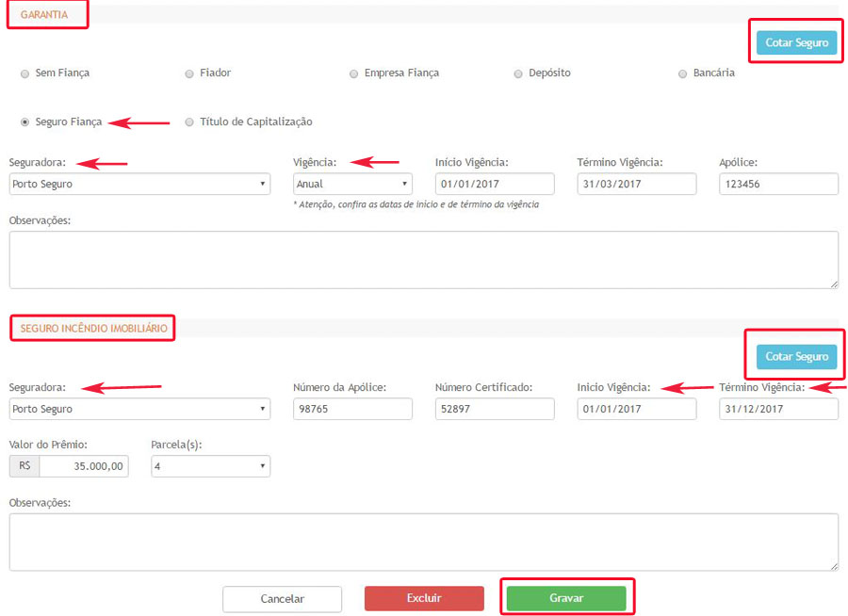Click the Garantia Observações text area
The width and height of the screenshot is (848, 616).
(423, 259)
